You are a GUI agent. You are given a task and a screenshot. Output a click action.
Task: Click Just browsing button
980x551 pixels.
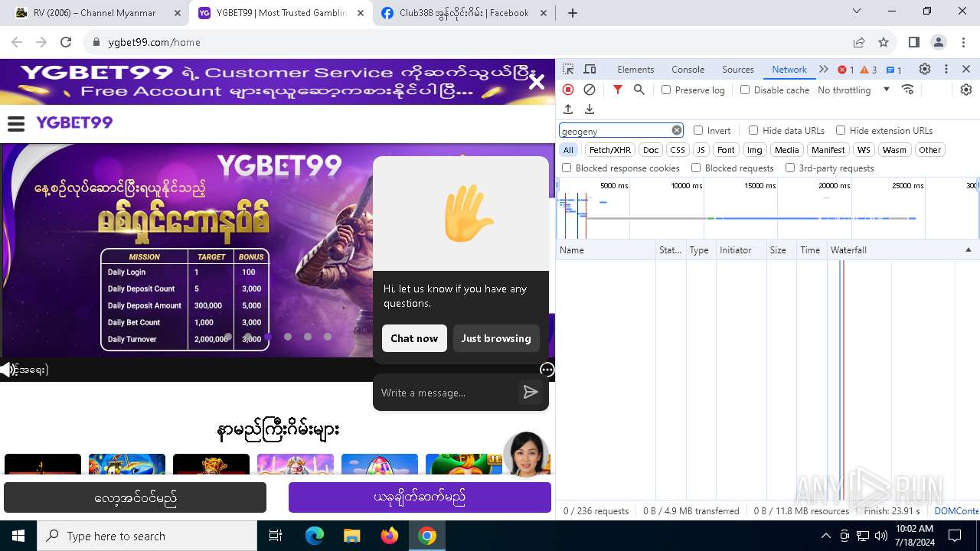pyautogui.click(x=496, y=338)
